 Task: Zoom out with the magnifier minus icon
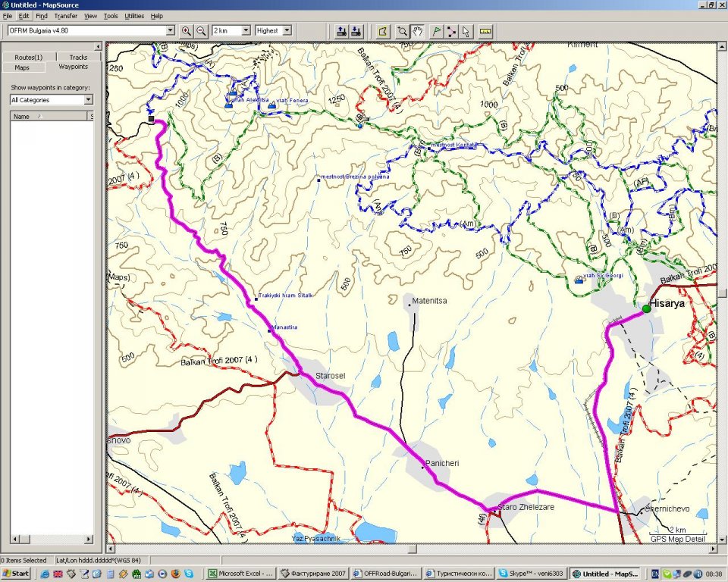(201, 31)
